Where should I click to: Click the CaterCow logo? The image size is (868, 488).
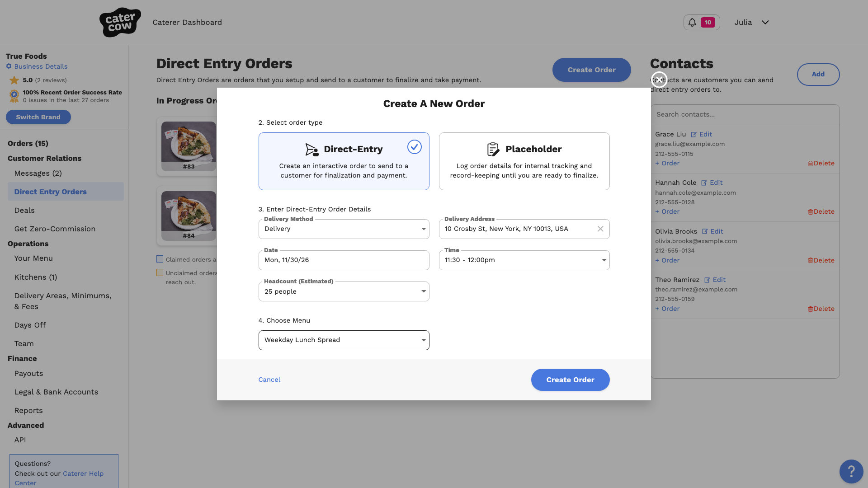pyautogui.click(x=120, y=22)
